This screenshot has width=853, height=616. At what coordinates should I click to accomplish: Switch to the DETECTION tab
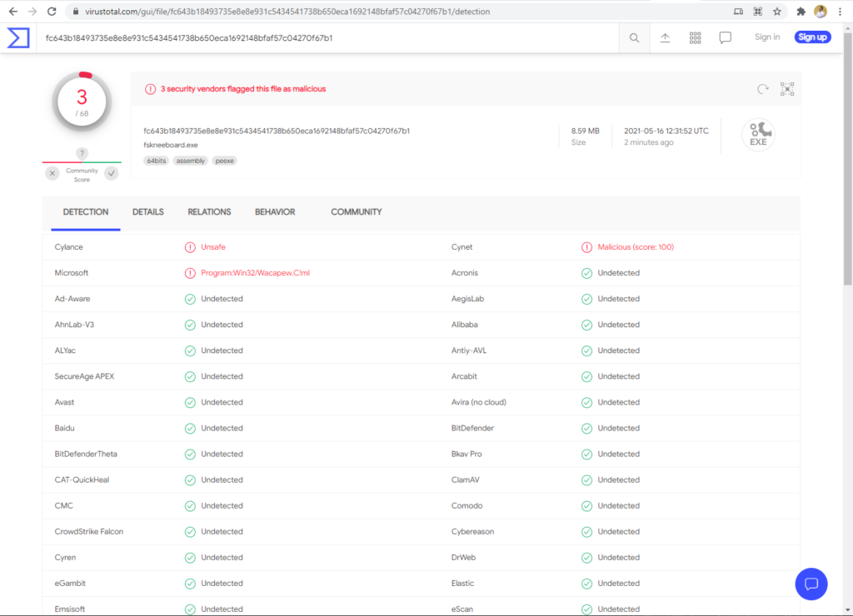point(86,212)
